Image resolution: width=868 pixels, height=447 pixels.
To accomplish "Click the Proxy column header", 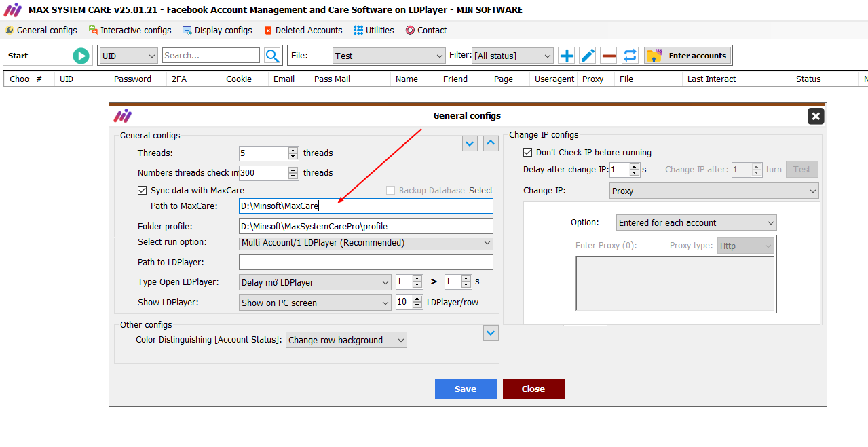I will 593,79.
